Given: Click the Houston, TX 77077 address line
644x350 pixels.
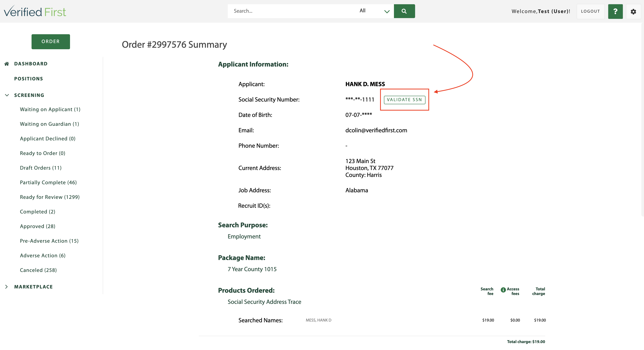Looking at the screenshot, I should 369,168.
